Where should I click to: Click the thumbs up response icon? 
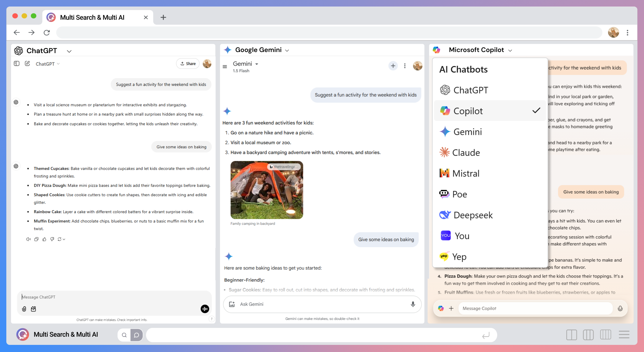coord(44,239)
